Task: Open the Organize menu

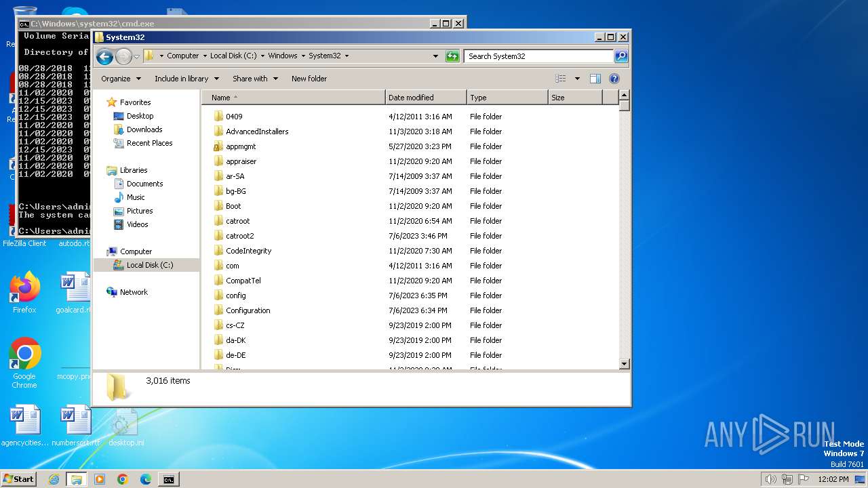Action: (121, 79)
